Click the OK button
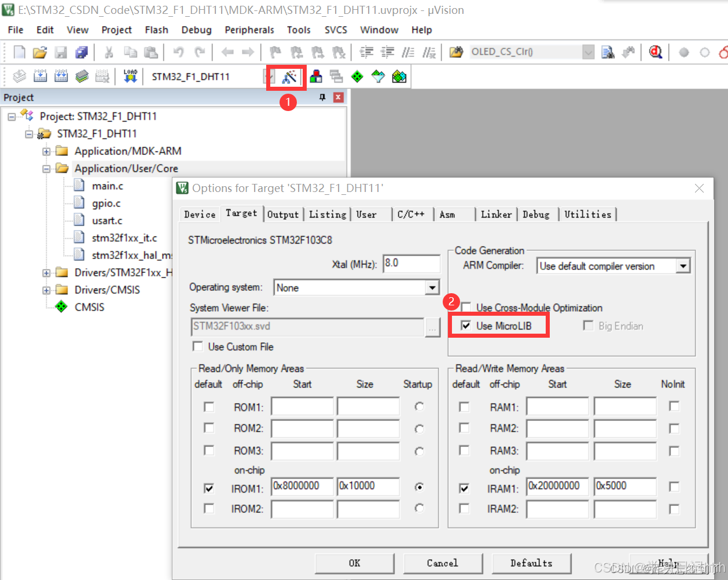Screen dimensions: 728x580 point(355,563)
